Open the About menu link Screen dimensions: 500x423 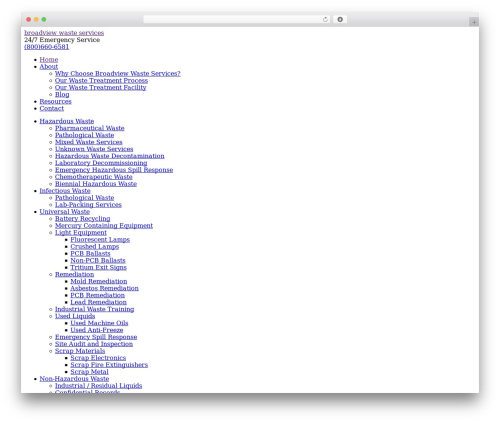point(49,67)
